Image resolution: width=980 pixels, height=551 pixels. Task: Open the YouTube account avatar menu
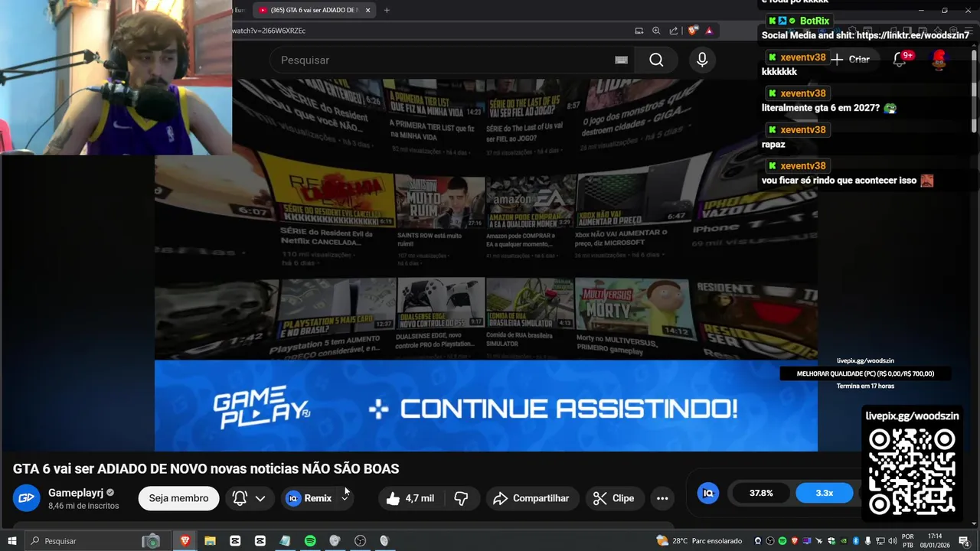[939, 60]
